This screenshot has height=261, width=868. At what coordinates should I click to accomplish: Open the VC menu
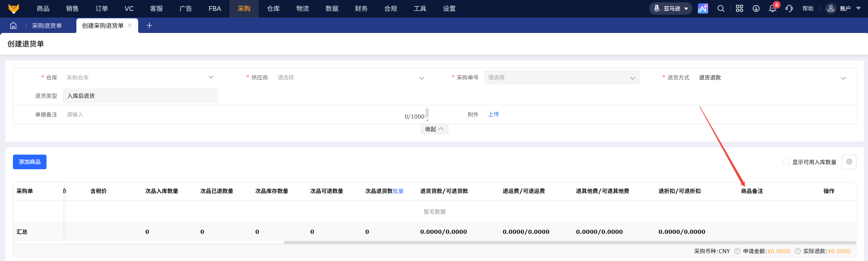[x=129, y=8]
